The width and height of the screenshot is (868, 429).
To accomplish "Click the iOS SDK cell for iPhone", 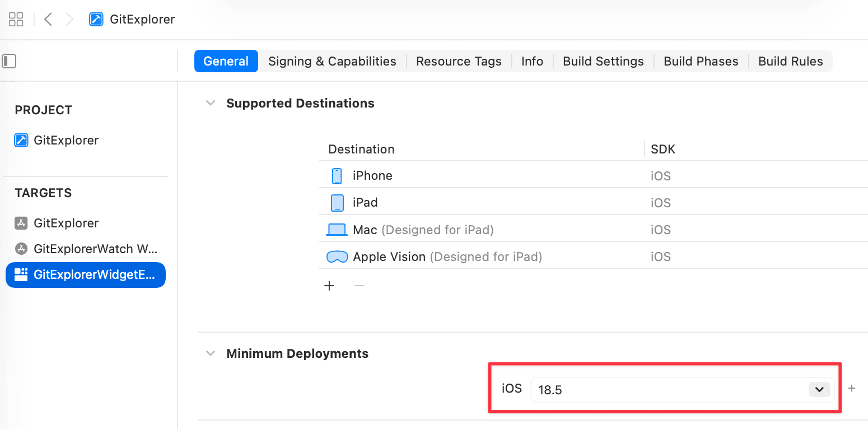I will coord(661,176).
